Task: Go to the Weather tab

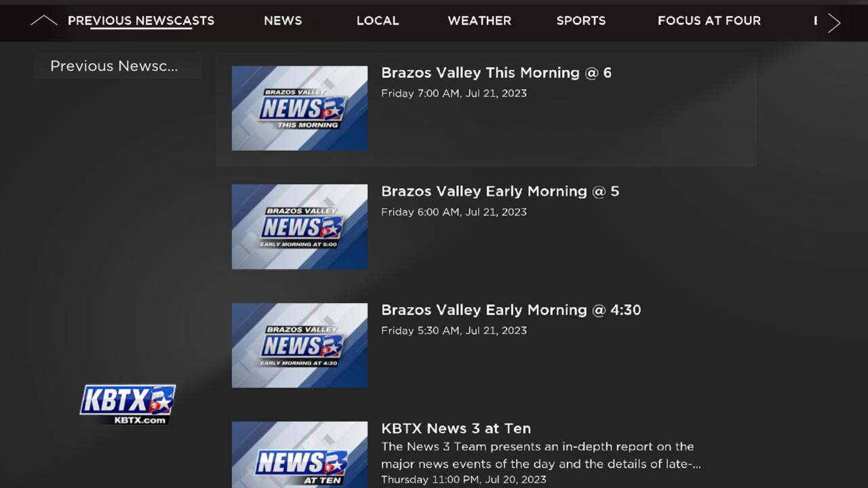Action: 479,21
